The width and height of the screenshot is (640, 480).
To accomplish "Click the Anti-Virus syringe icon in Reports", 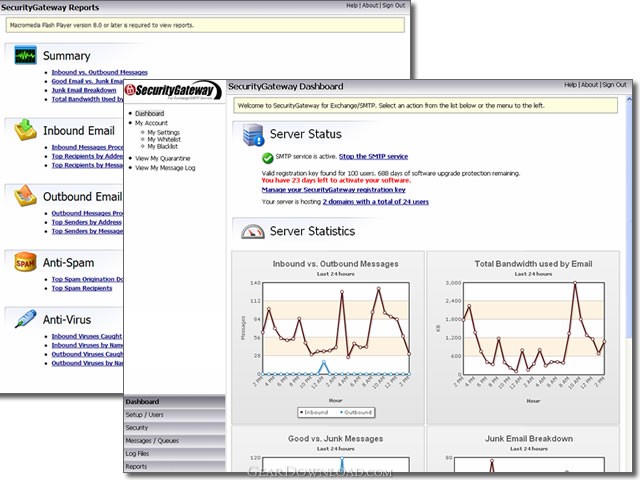I will (25, 319).
